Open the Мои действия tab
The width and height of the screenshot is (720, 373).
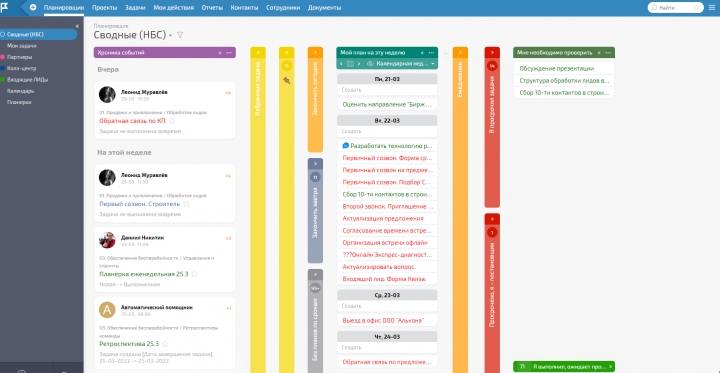174,7
